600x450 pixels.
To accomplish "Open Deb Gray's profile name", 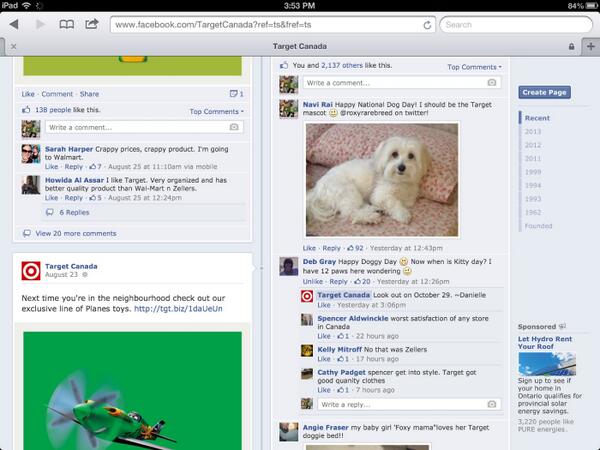I will [319, 262].
